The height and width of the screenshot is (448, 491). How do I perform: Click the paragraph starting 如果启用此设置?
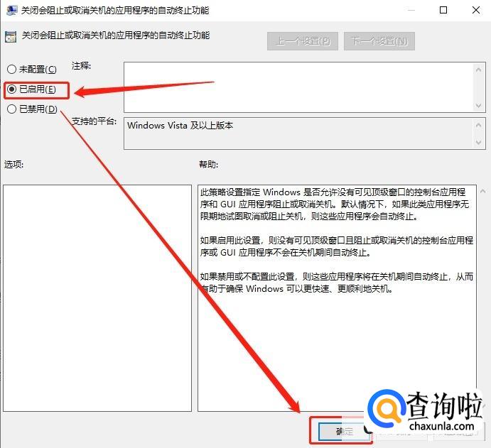(x=337, y=246)
